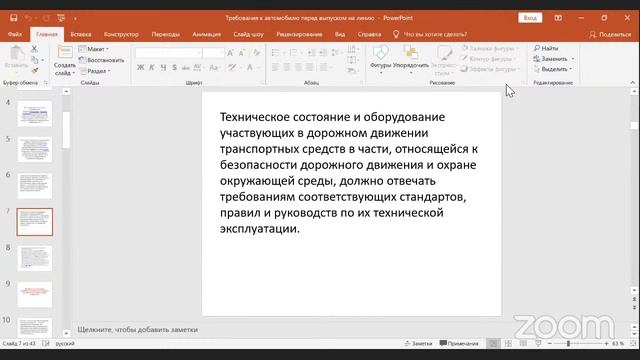Viewport: 640px width, 360px height.
Task: Open the Справка help tab
Action: tap(369, 34)
